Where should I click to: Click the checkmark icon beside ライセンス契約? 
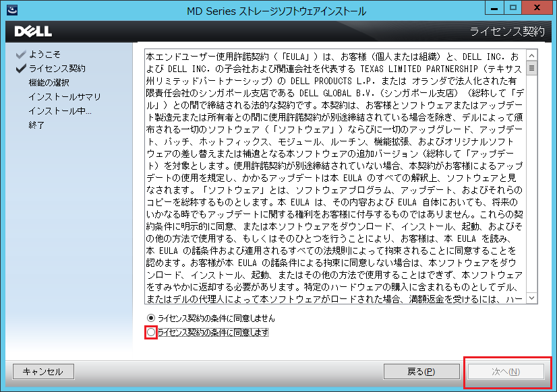pyautogui.click(x=21, y=69)
